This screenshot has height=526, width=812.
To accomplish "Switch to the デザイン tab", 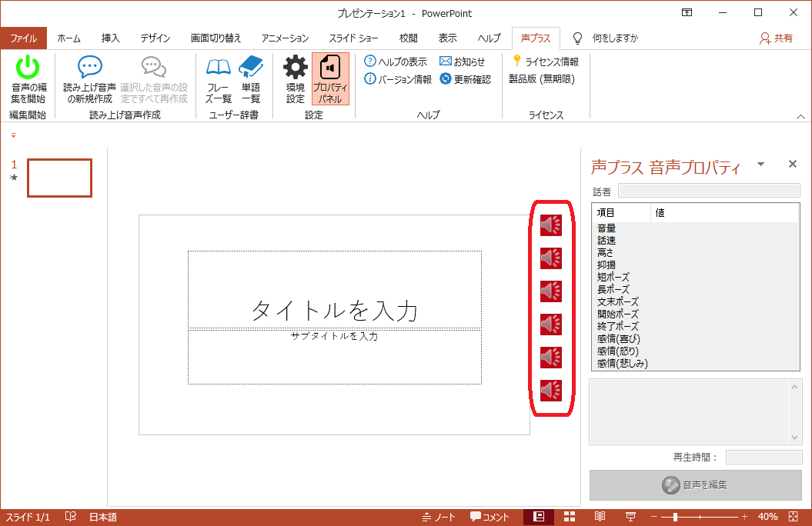I will [155, 38].
